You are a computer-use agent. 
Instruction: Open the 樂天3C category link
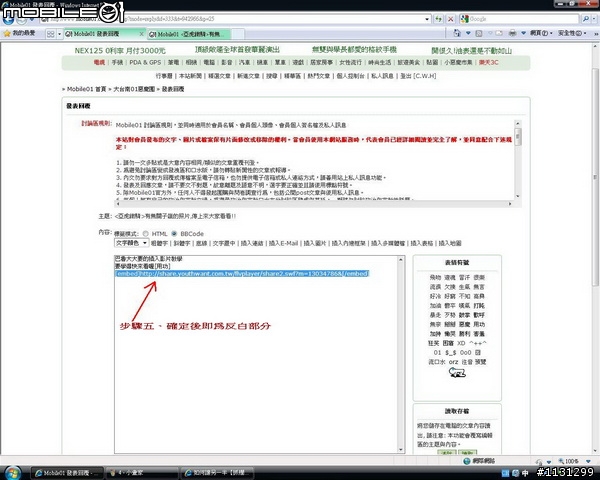(x=489, y=62)
